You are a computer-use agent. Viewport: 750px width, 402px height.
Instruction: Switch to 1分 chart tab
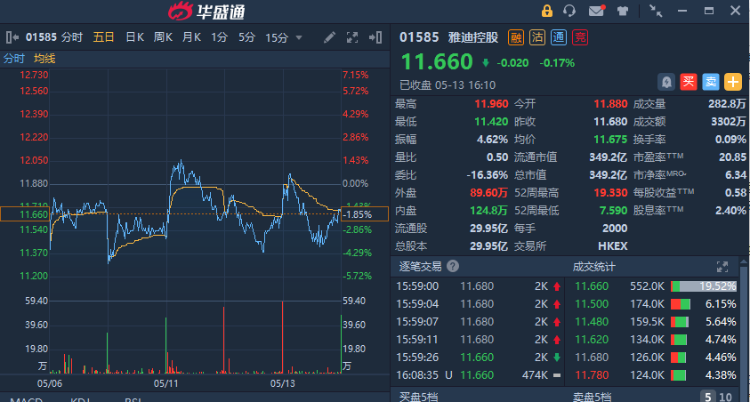[x=219, y=37]
